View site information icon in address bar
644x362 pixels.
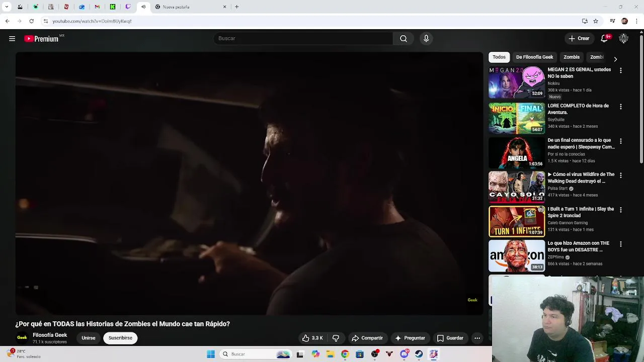coord(45,21)
